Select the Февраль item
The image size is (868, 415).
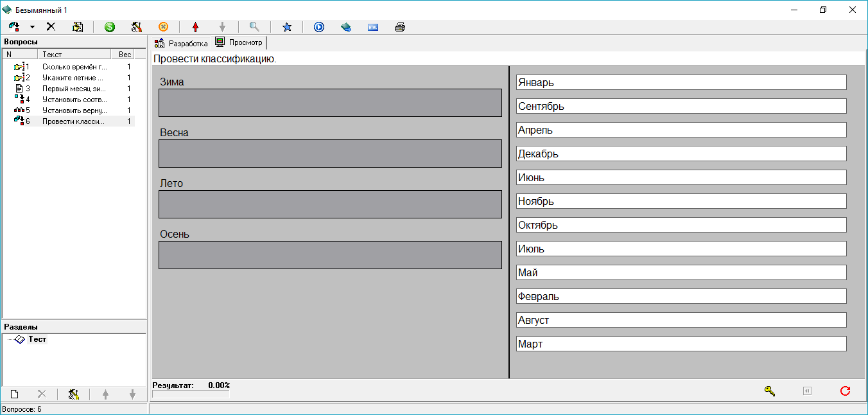681,296
